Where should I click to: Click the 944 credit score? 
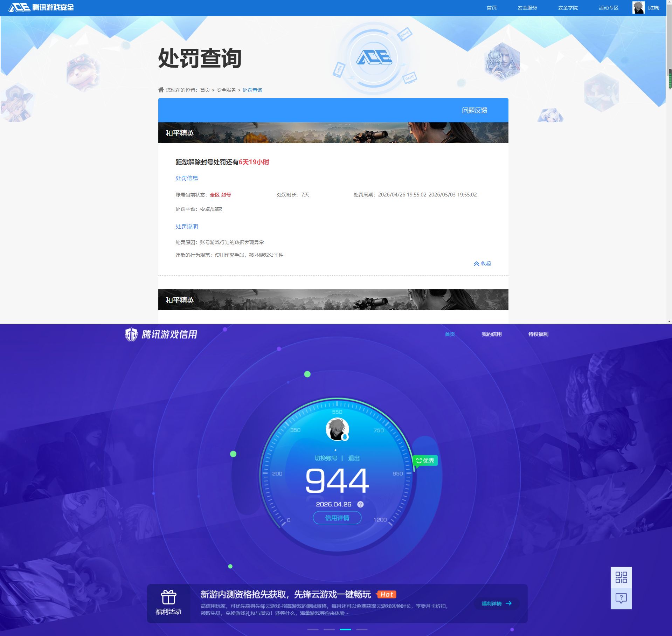click(x=337, y=481)
